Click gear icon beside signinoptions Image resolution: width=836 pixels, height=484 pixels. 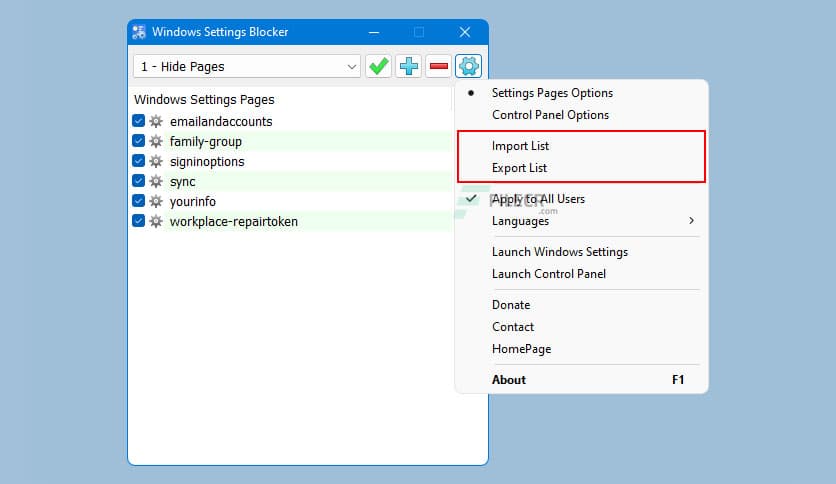tap(156, 161)
